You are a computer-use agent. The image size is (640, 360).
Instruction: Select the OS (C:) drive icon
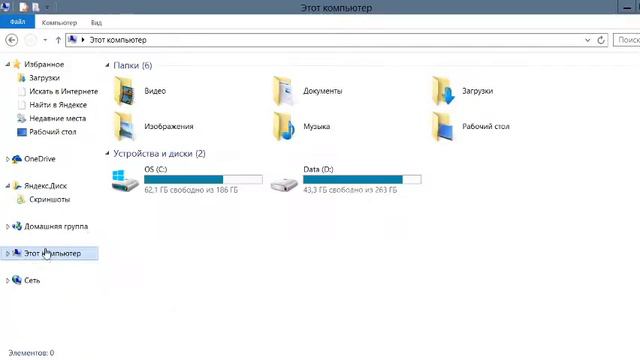tap(125, 181)
